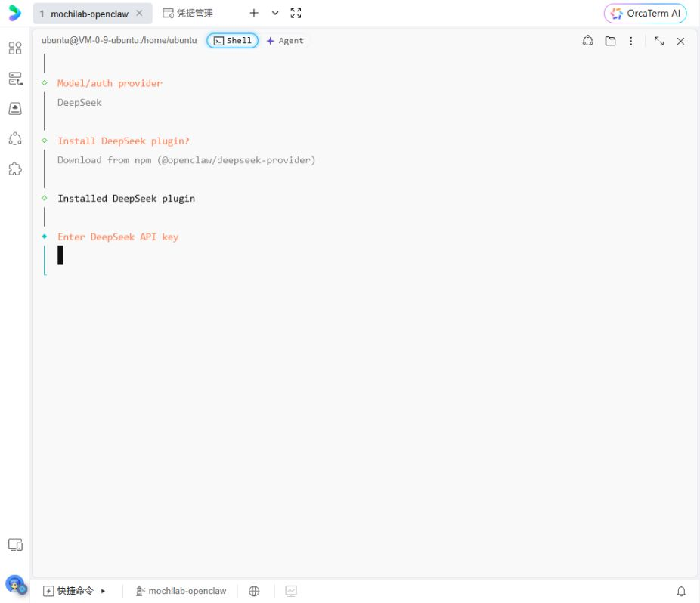Click the notification bell icon
The width and height of the screenshot is (700, 603).
click(x=681, y=591)
